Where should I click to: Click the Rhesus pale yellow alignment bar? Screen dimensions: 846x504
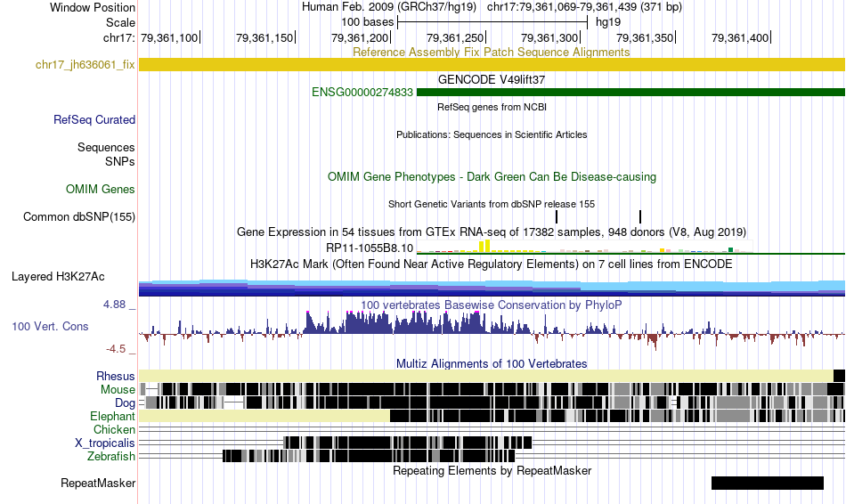tap(486, 376)
